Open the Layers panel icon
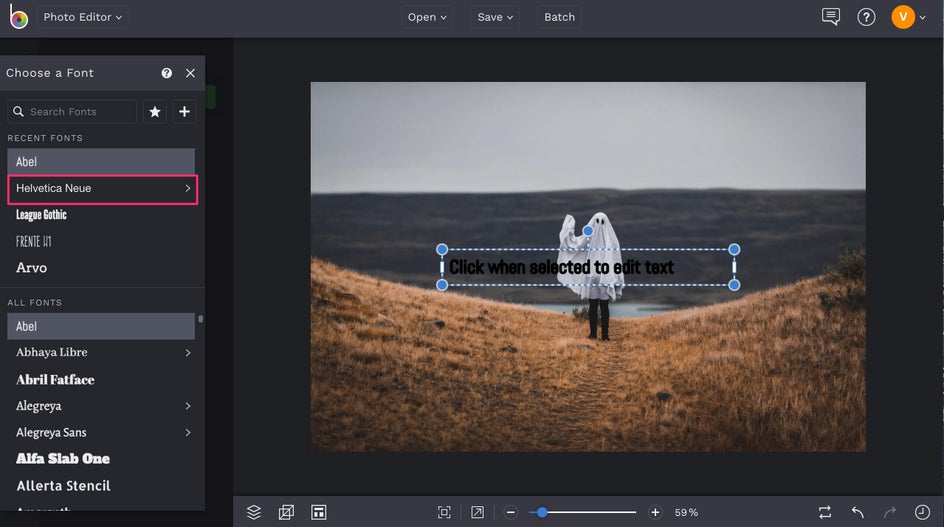 (x=253, y=512)
